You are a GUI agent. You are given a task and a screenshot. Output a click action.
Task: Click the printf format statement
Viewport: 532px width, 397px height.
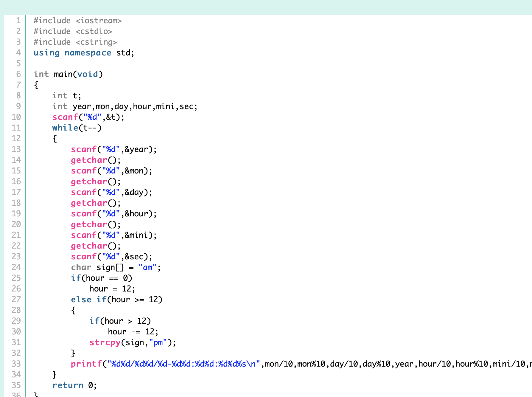(301, 364)
